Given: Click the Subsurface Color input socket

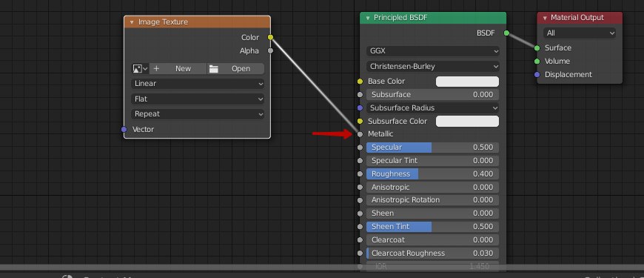Looking at the screenshot, I should [360, 122].
